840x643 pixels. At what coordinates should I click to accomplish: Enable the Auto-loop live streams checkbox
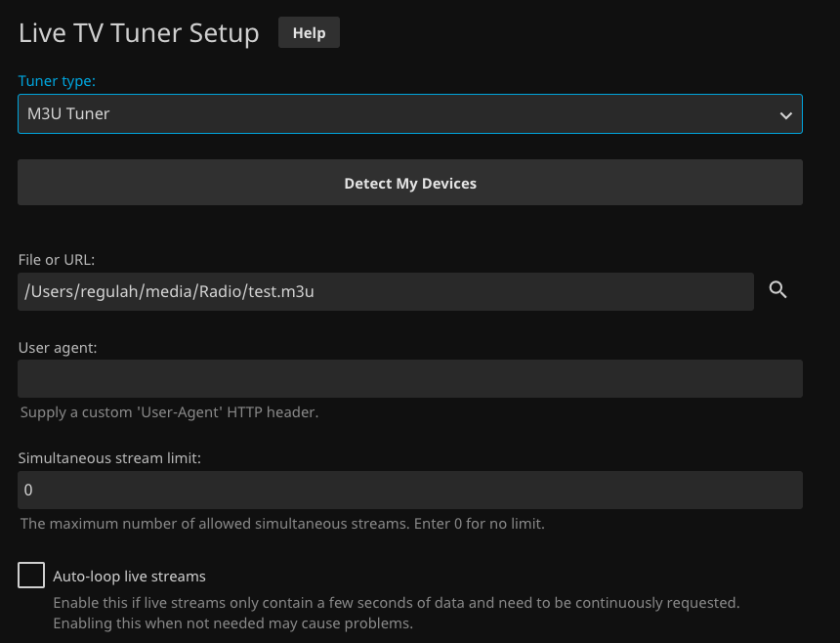tap(31, 576)
